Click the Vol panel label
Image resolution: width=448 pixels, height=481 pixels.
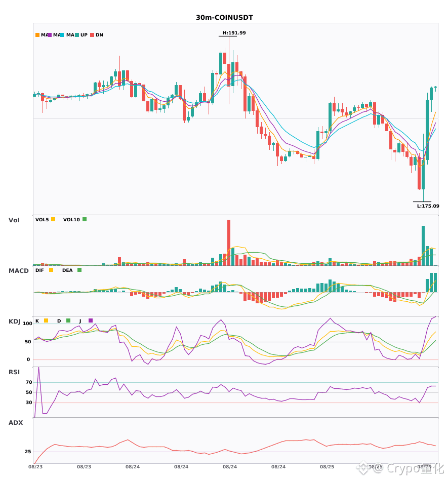pyautogui.click(x=14, y=220)
